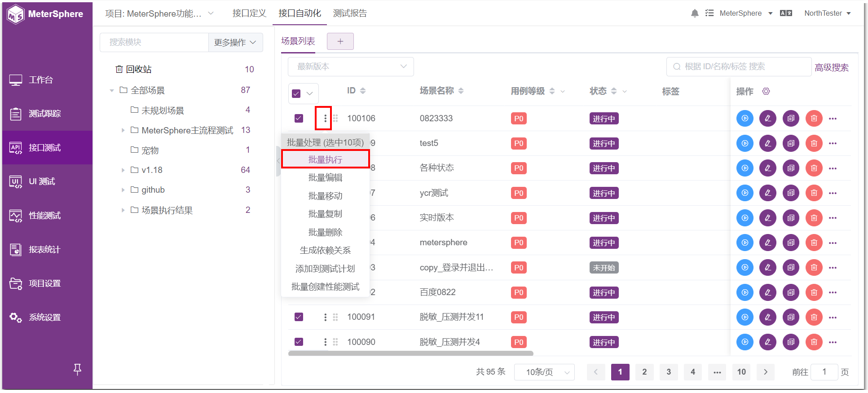Select 批量删除 in the batch menu
Viewport: 868px width, 393px height.
coord(325,232)
